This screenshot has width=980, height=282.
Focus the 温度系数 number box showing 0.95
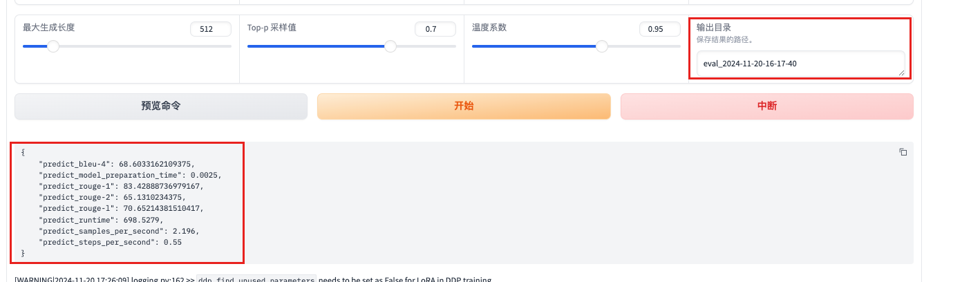coord(660,29)
